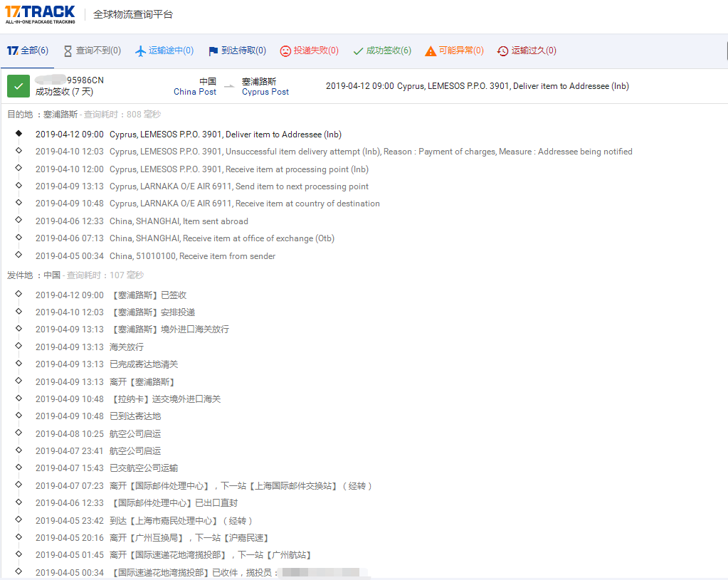Viewport: 728px width, 580px height.
Task: Click the diamond beside the Receive item from sender event
Action: coord(19,256)
